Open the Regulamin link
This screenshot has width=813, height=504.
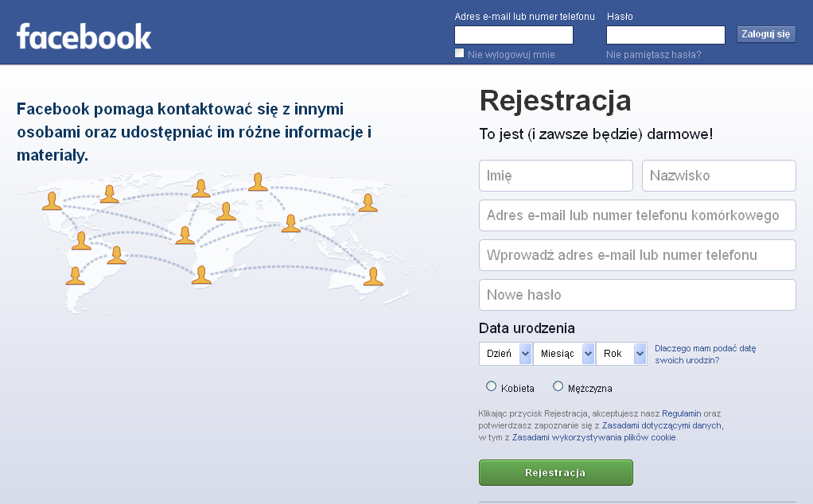pos(681,413)
